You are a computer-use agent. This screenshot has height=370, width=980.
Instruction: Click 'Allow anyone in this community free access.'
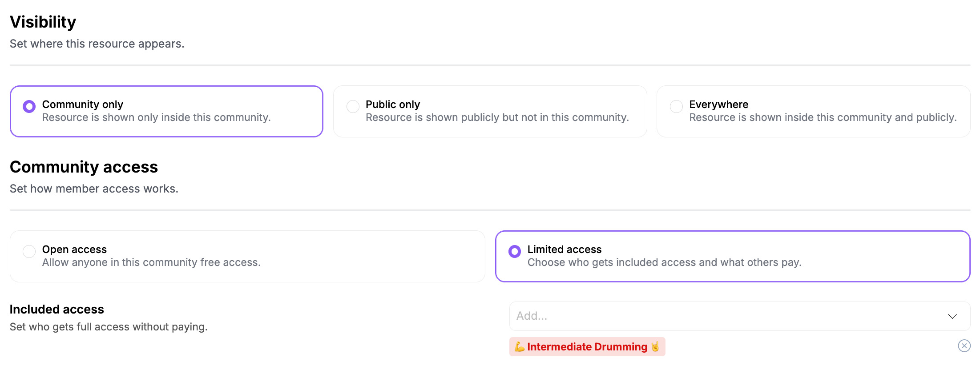[151, 262]
